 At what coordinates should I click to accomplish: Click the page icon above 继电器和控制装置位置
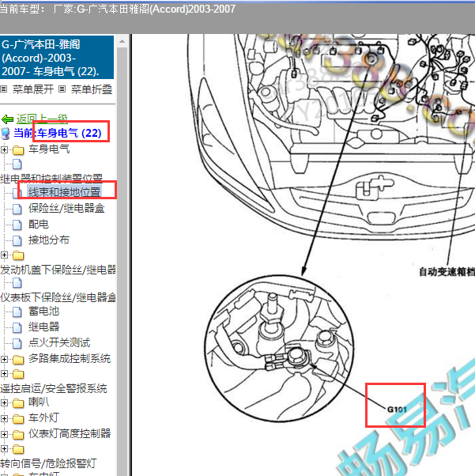17,164
